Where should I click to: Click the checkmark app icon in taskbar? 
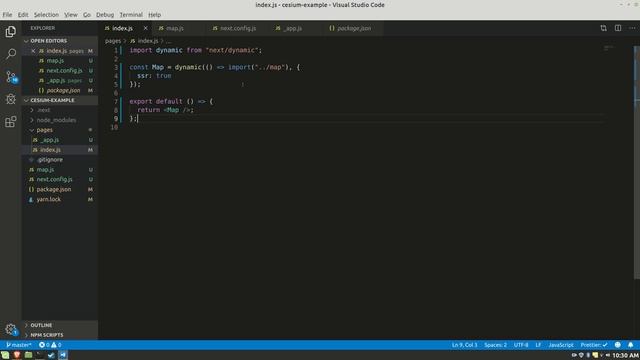pyautogui.click(x=51, y=355)
